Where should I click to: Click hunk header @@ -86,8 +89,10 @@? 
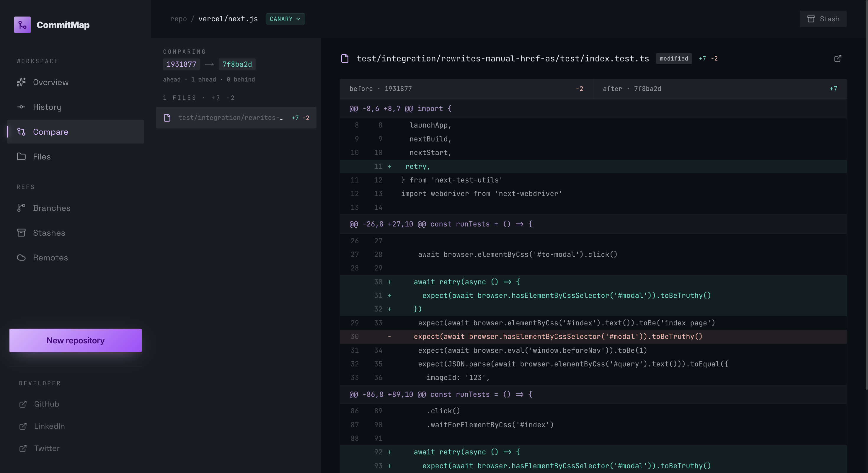tap(593, 394)
